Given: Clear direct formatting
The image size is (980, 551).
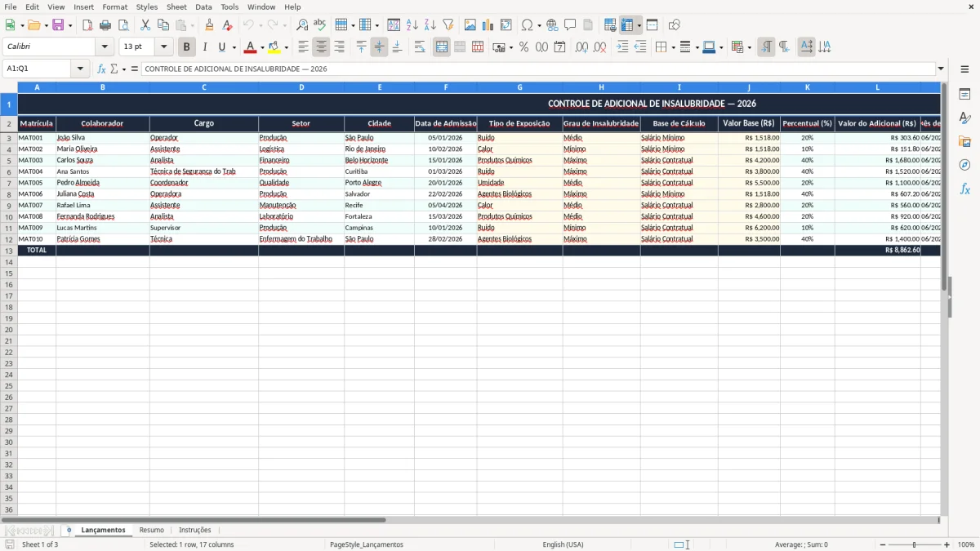Looking at the screenshot, I should (228, 25).
